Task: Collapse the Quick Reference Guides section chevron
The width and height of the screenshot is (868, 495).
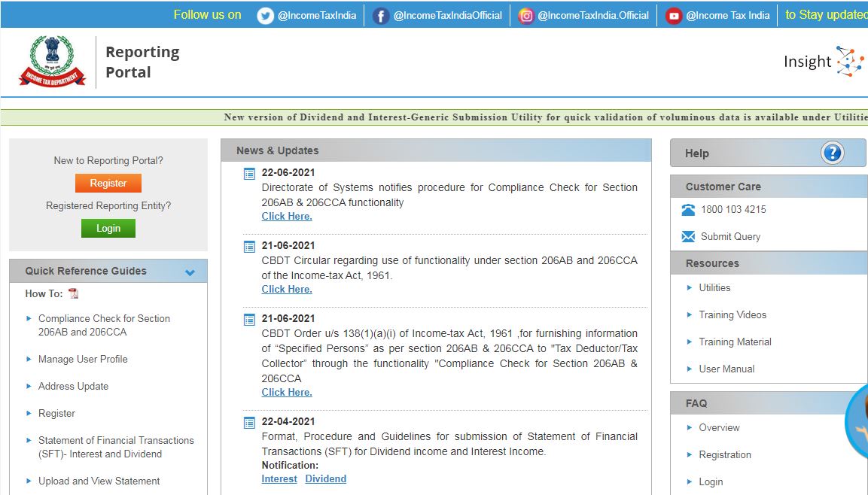Action: [x=190, y=271]
